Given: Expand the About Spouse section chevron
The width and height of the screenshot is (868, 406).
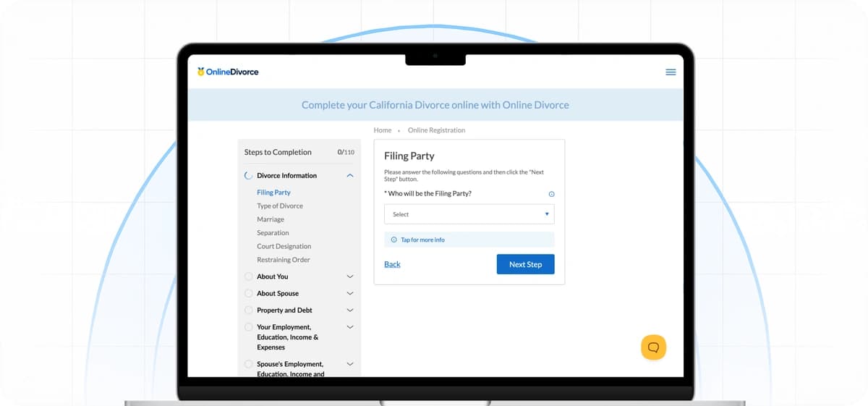Looking at the screenshot, I should click(350, 293).
